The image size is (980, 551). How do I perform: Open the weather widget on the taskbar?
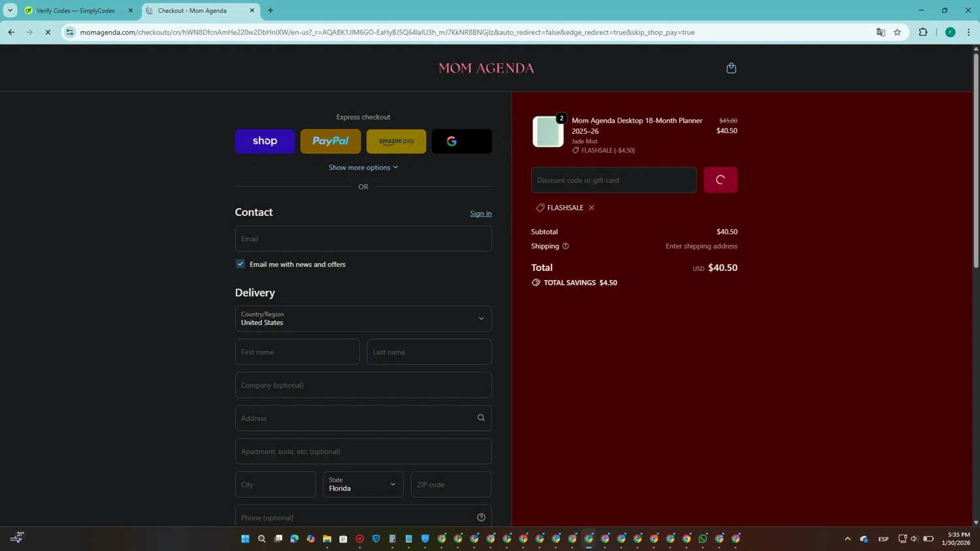[x=17, y=537]
